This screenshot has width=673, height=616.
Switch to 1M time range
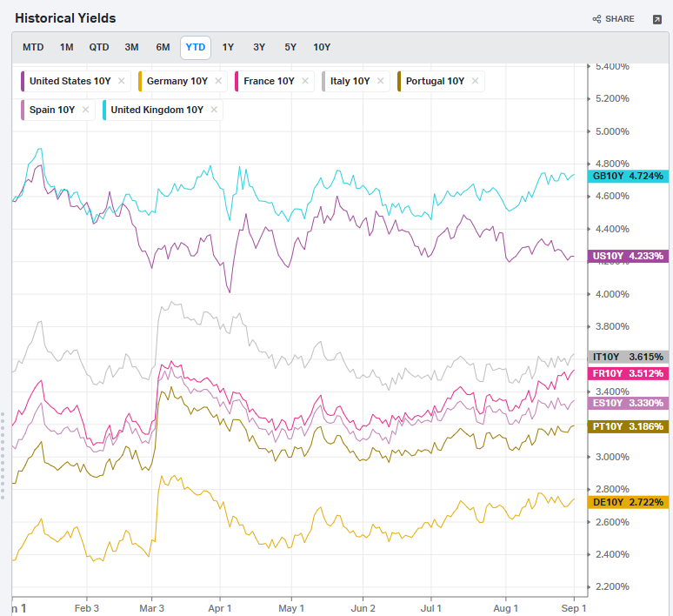click(x=67, y=47)
